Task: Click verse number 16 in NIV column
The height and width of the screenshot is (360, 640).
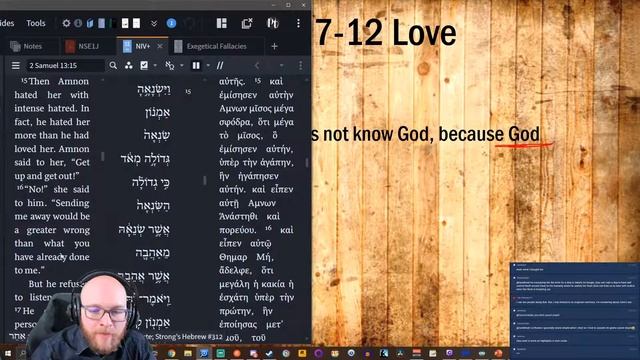Action: [20, 188]
